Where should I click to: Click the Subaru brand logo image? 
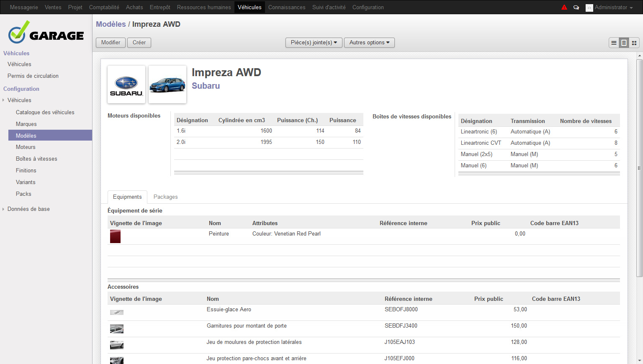click(126, 85)
